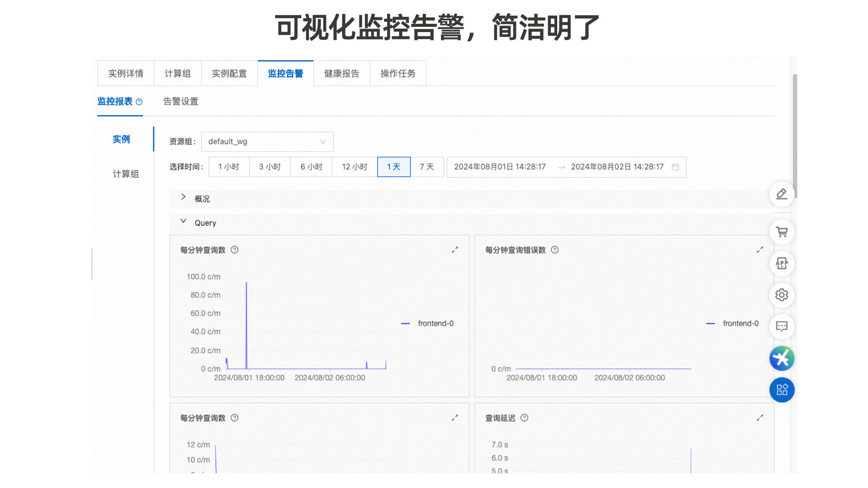Select the 1 小时 time range
Viewport: 868px width, 488px height.
coord(229,167)
